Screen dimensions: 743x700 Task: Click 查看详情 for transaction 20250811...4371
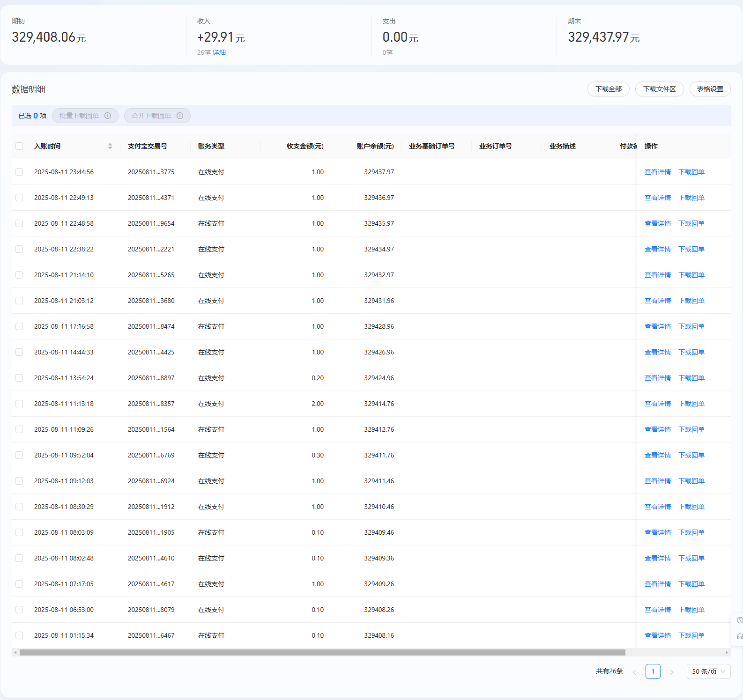coord(658,198)
